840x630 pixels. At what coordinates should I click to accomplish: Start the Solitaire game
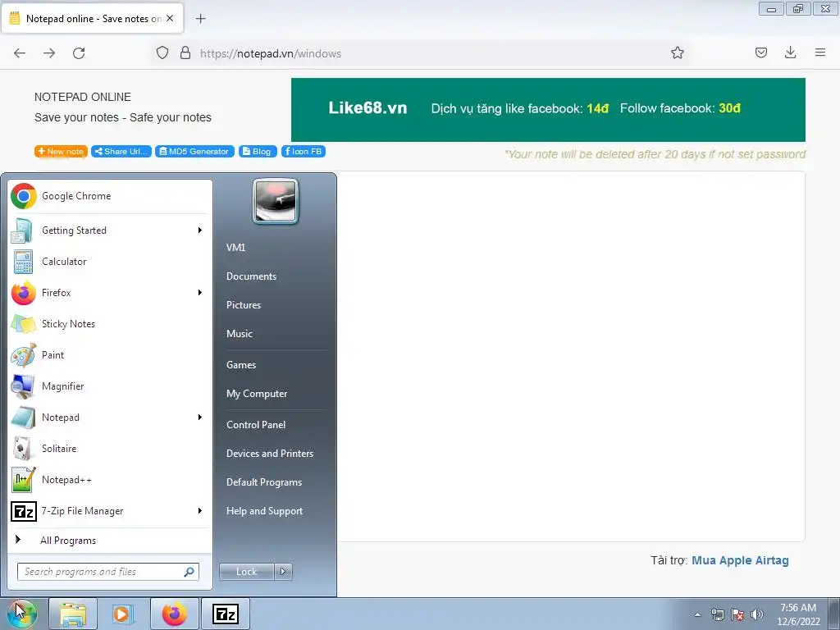110,449
